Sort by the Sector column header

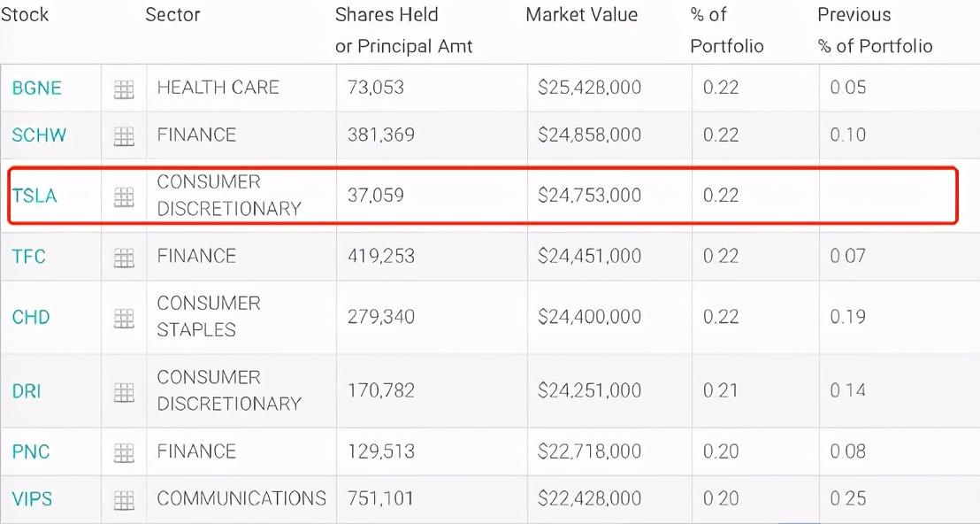[172, 15]
